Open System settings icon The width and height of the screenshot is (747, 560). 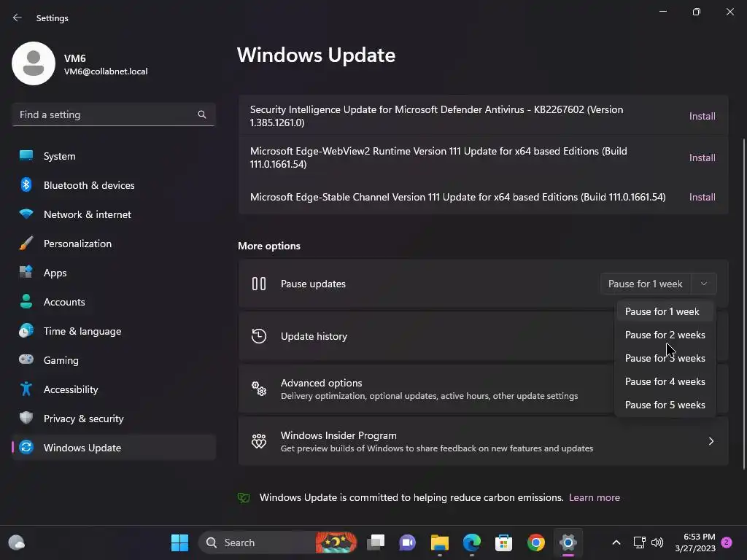[x=26, y=156]
